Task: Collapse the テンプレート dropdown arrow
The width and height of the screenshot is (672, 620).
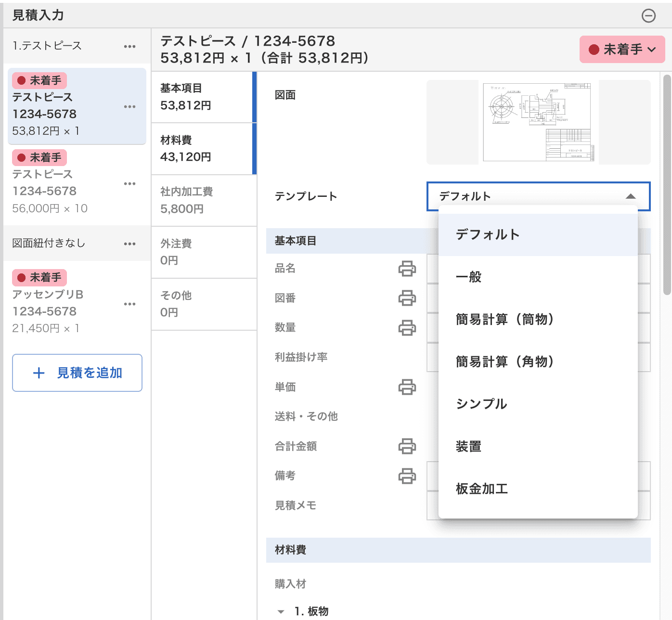Action: tap(631, 196)
